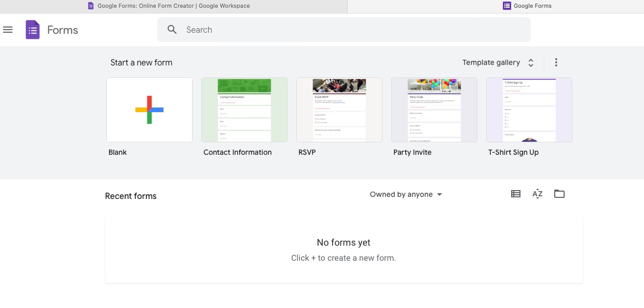Click the colorful plus on the Blank form
This screenshot has width=644, height=308.
[x=149, y=110]
